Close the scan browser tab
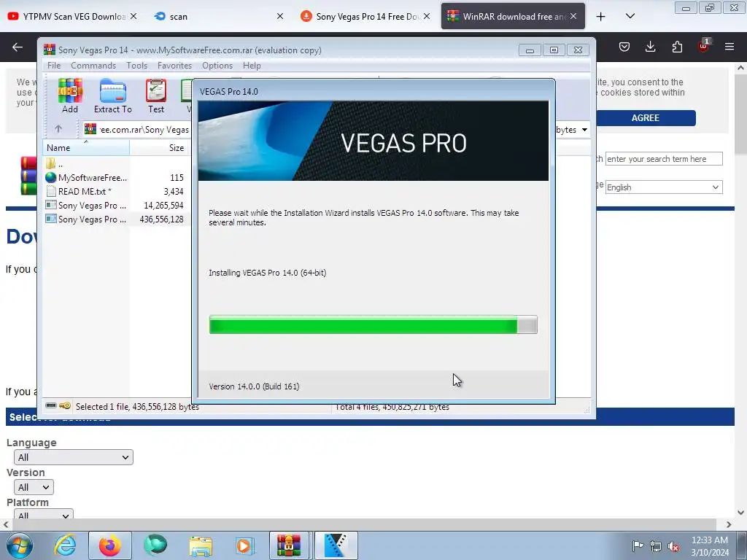Viewport: 747px width, 560px height. pyautogui.click(x=280, y=16)
